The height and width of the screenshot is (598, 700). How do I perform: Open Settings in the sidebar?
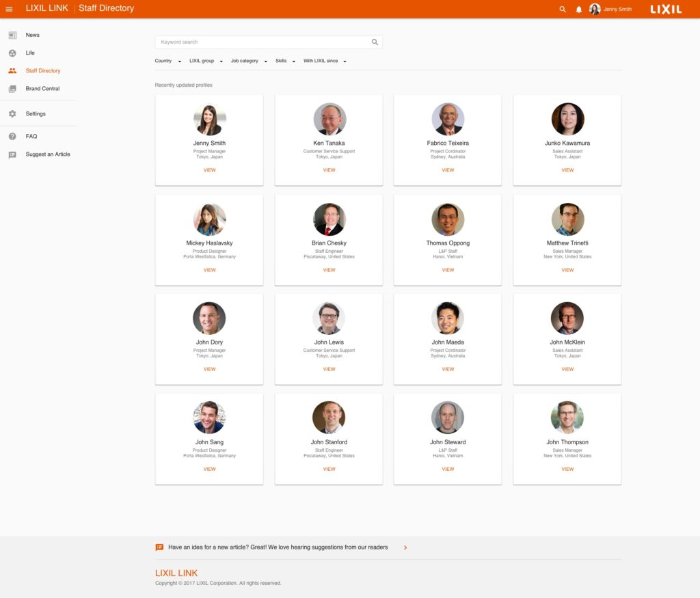tap(36, 114)
